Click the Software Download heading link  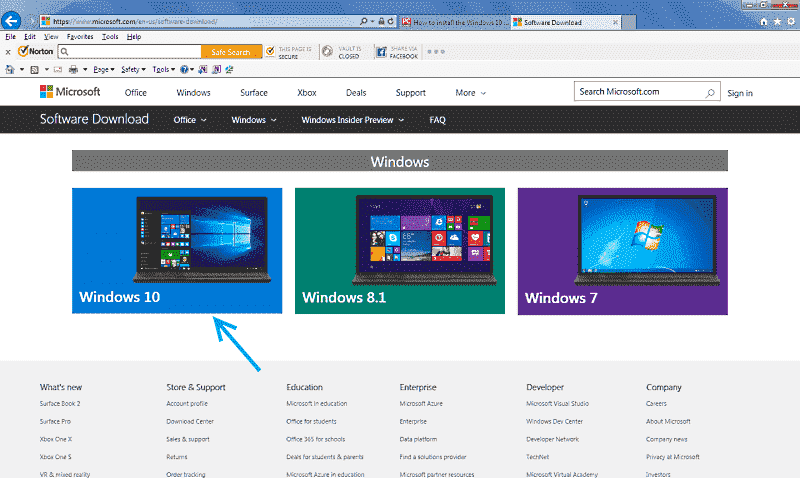(94, 119)
